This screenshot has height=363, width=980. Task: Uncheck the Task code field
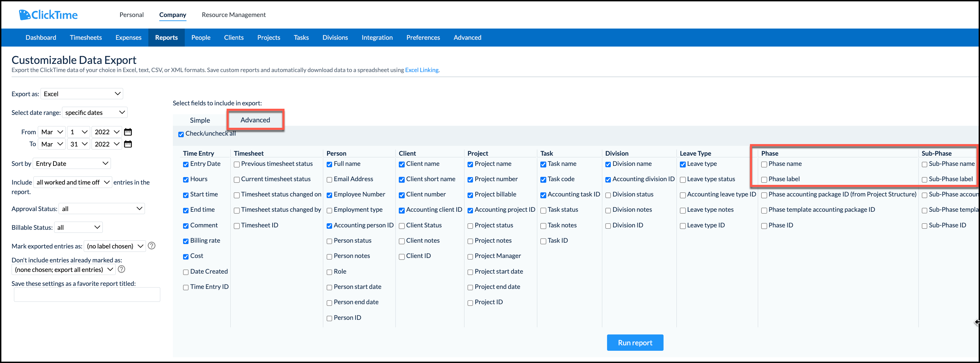pyautogui.click(x=543, y=180)
